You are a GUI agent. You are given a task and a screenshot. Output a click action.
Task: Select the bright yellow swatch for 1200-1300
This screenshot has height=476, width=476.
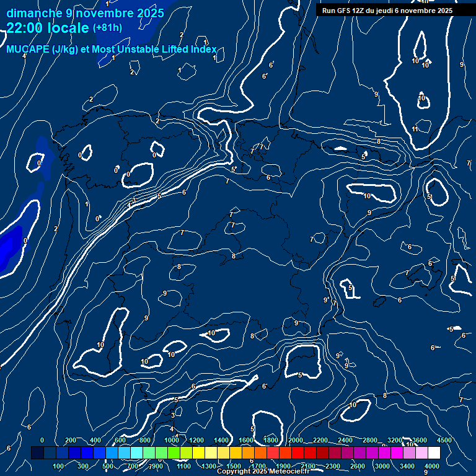click(x=198, y=452)
